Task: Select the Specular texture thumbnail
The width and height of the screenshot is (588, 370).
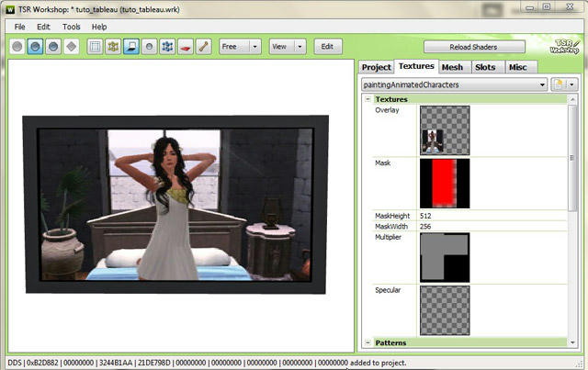Action: coord(445,310)
